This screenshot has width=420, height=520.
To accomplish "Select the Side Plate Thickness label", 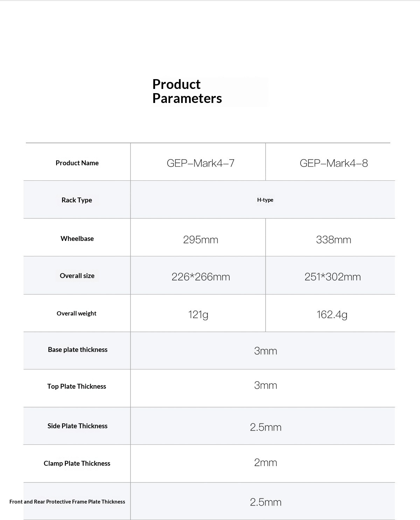I will coord(77,426).
